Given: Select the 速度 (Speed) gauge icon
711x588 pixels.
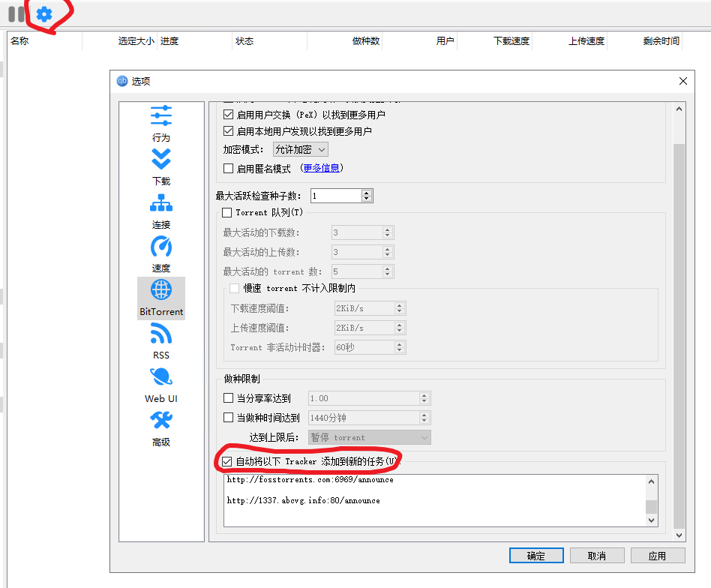Looking at the screenshot, I should tap(161, 247).
